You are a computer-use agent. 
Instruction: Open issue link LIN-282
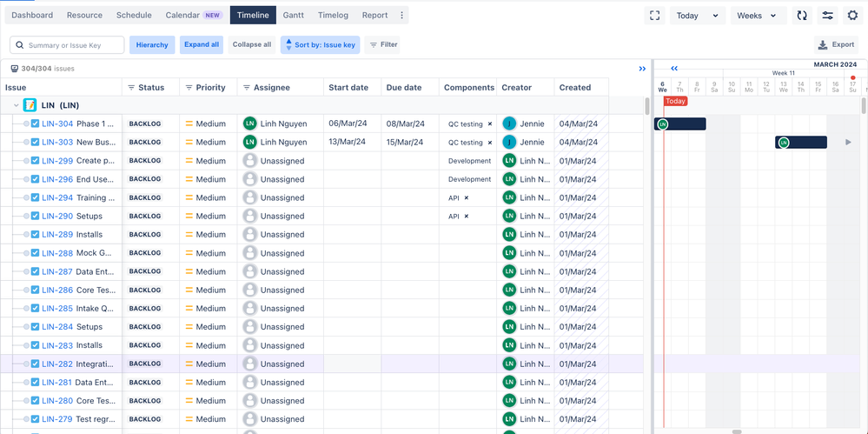click(x=57, y=364)
